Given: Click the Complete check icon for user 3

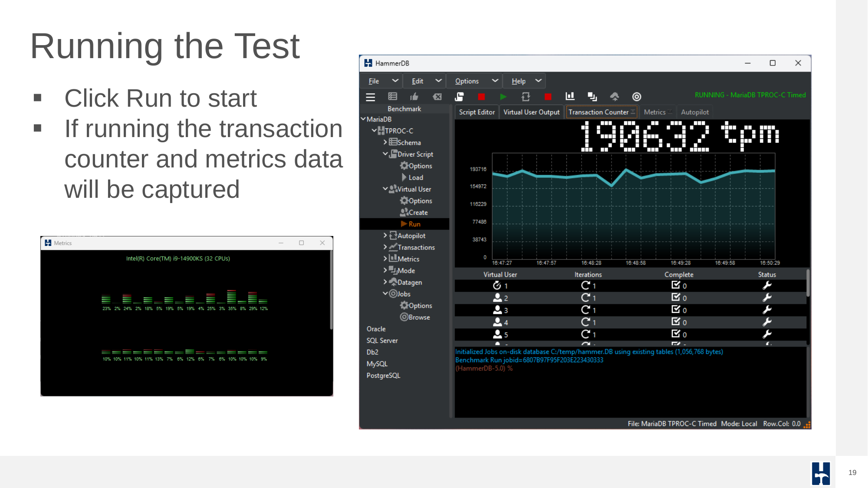Looking at the screenshot, I should pyautogui.click(x=676, y=309).
